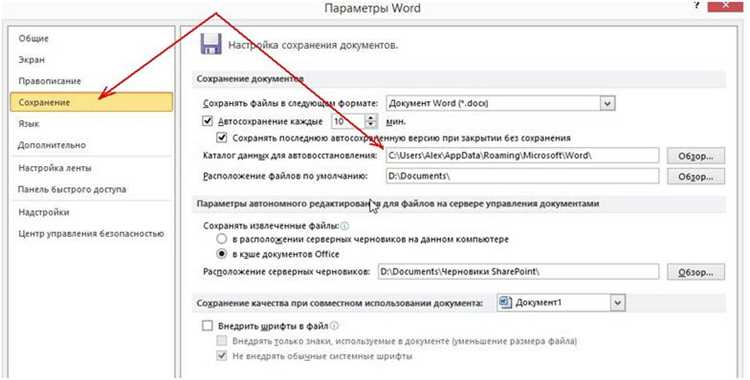The image size is (750, 380).
Task: Open the Документ1 document dropdown
Action: point(618,303)
